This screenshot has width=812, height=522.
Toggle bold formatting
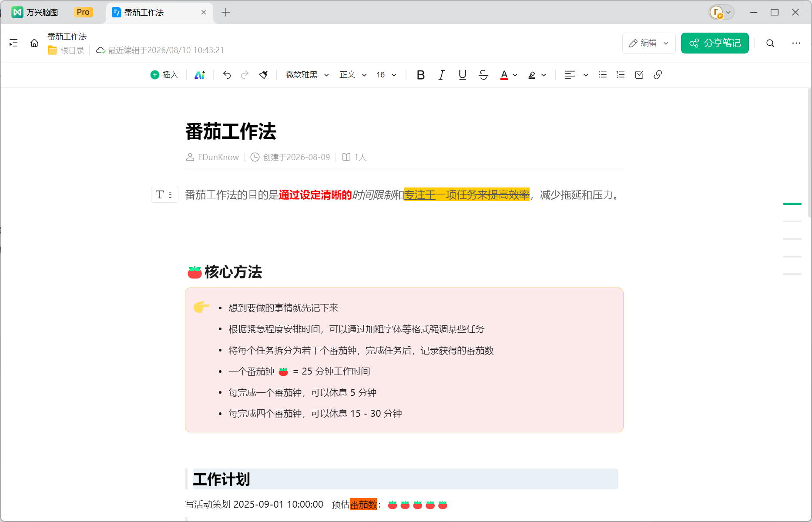coord(420,75)
